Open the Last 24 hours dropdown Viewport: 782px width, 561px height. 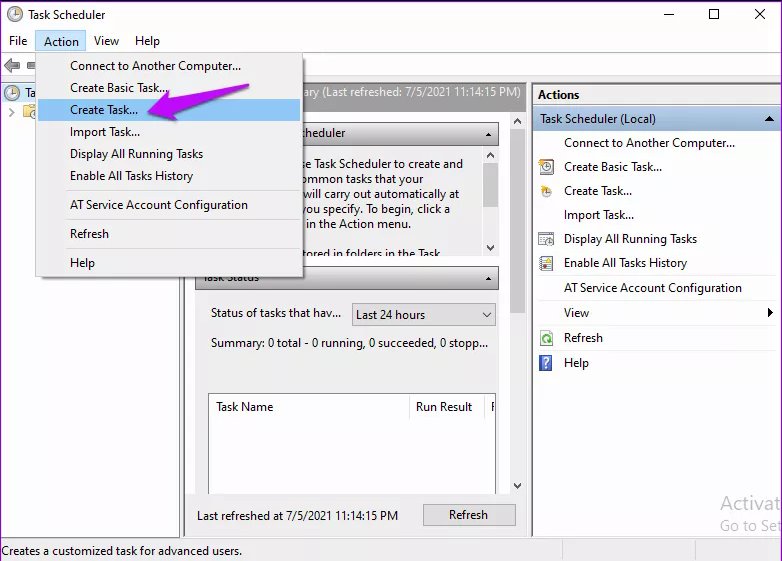click(423, 315)
